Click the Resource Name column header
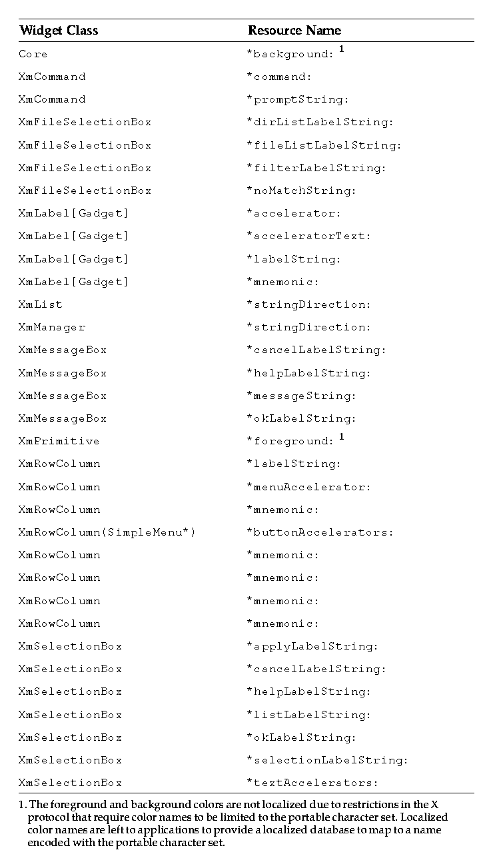The image size is (493, 868). coord(294,30)
